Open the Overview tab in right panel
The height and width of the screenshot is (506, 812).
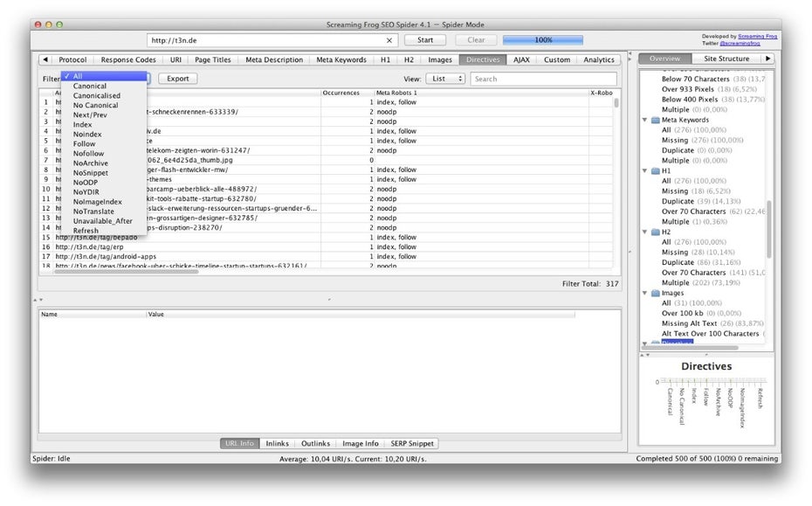pos(665,59)
